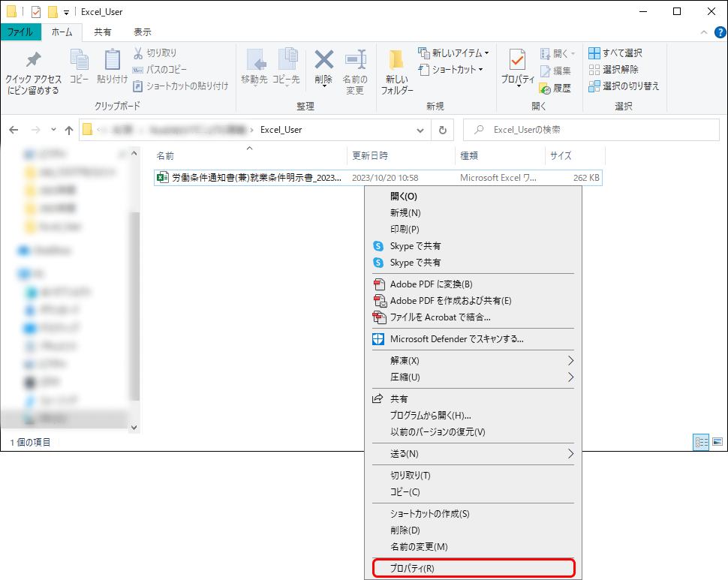Switch to details view in status bar
The height and width of the screenshot is (580, 728).
701,443
